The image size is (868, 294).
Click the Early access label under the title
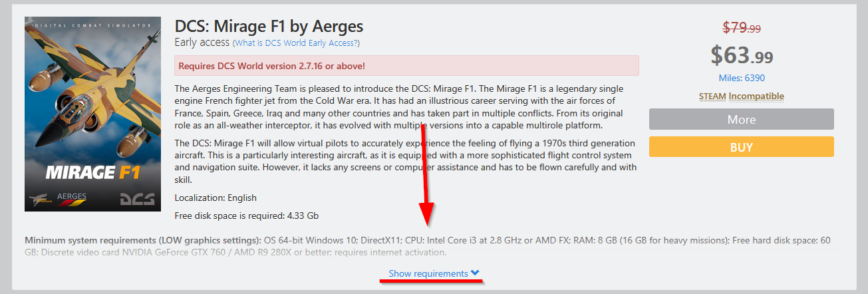click(x=202, y=43)
